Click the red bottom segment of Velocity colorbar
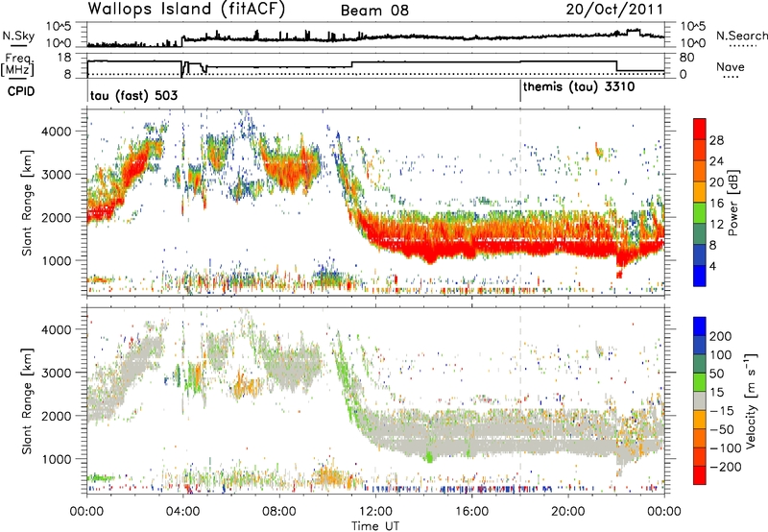This screenshot has width=768, height=532. [700, 475]
